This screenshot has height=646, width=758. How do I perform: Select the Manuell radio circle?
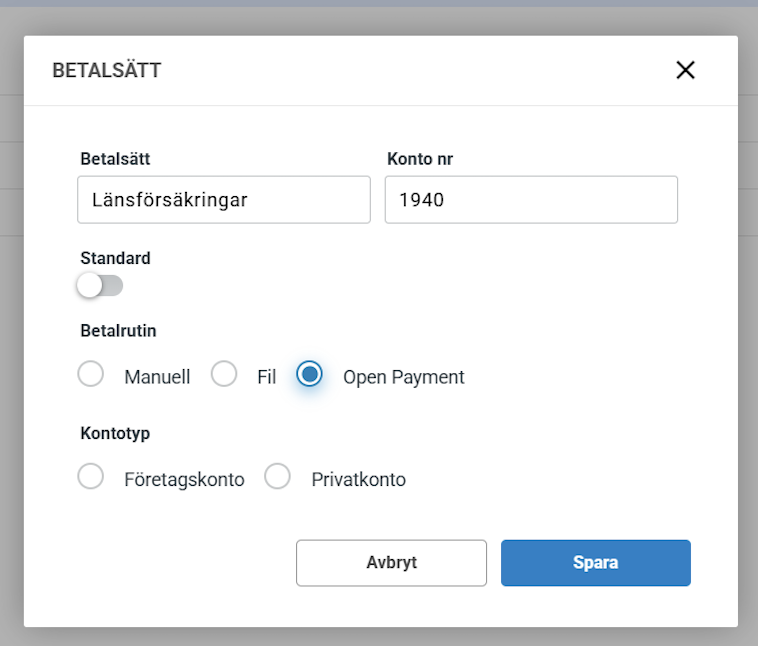point(90,374)
